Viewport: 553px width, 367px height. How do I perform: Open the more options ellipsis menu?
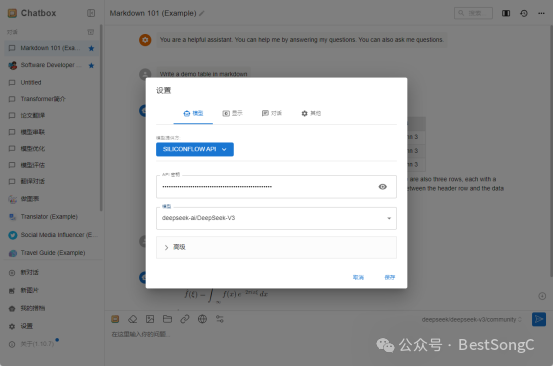541,13
